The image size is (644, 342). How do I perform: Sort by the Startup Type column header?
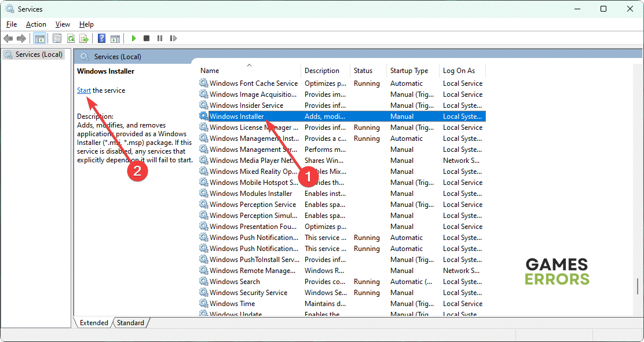(409, 71)
